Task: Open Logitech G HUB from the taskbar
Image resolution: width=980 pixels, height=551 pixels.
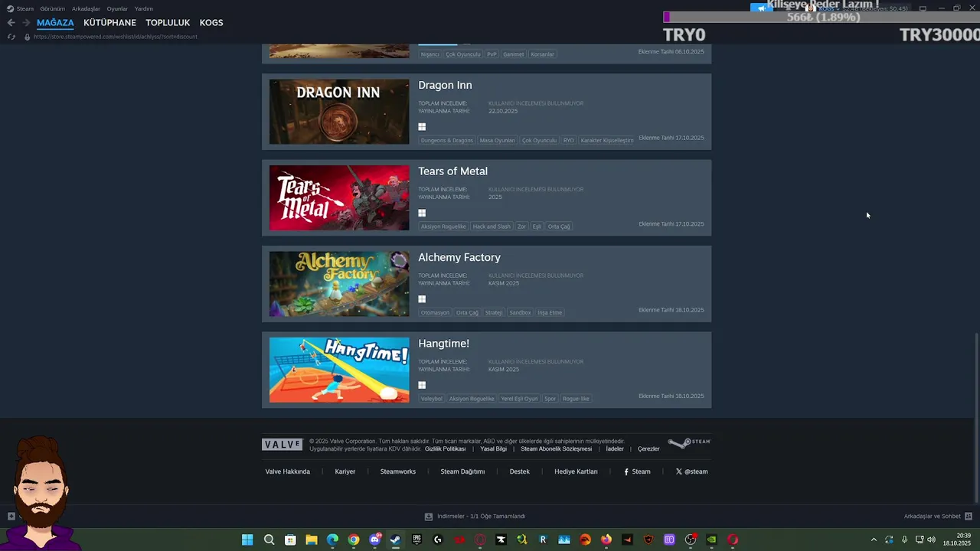Action: pyautogui.click(x=438, y=540)
